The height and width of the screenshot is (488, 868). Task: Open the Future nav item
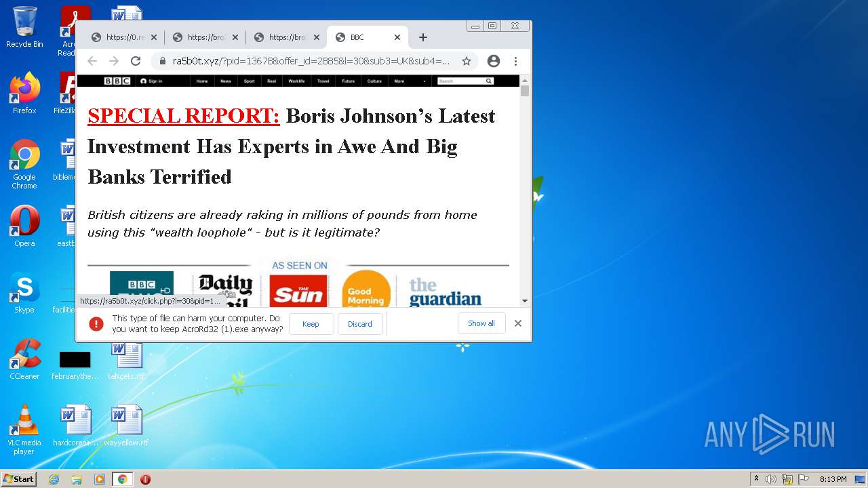click(348, 81)
